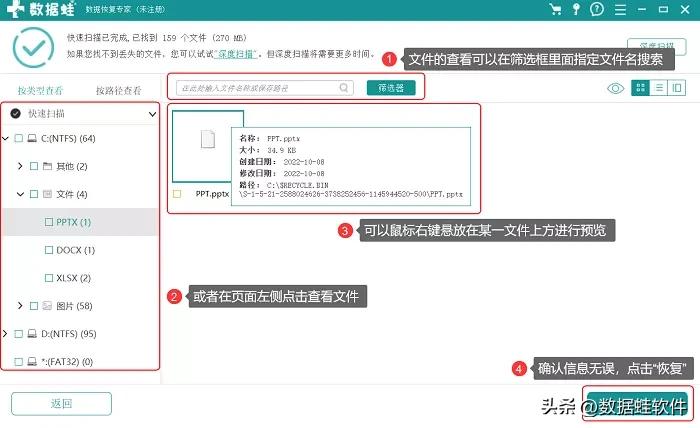Screen dimensions: 700x428
Task: Tick the PPT.pptx file checkbox
Action: [177, 194]
